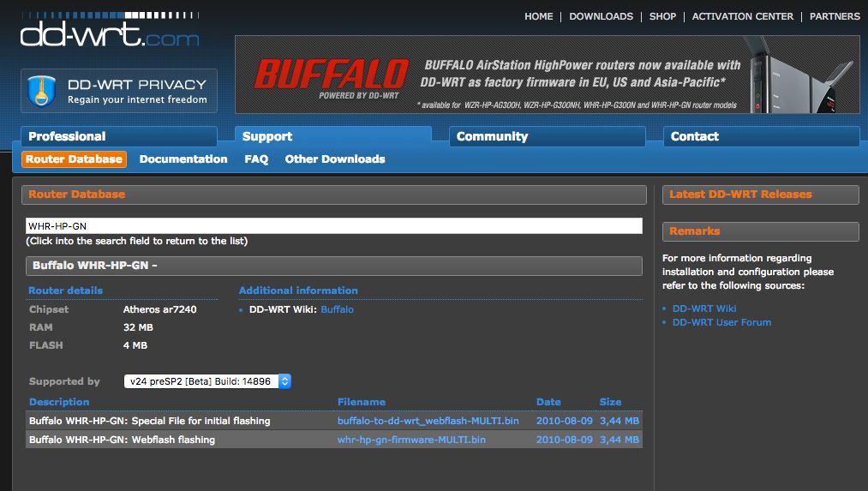Click size of whr-hp-gn-firmware row
This screenshot has width=868, height=491.
point(620,440)
